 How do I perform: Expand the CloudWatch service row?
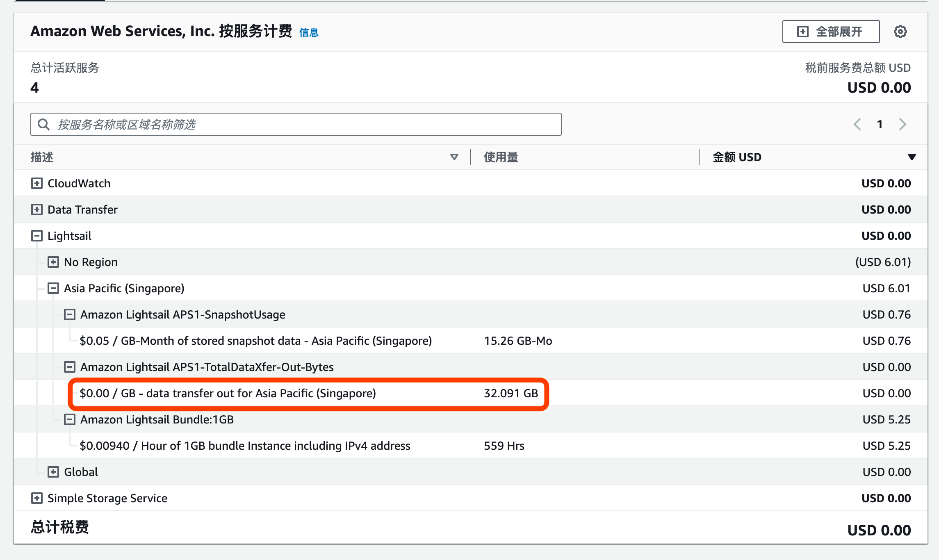tap(37, 183)
